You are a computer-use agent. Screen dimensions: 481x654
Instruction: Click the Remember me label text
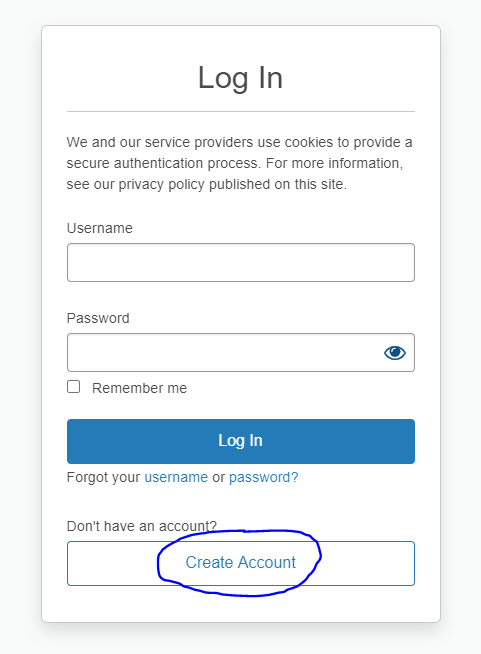click(139, 388)
